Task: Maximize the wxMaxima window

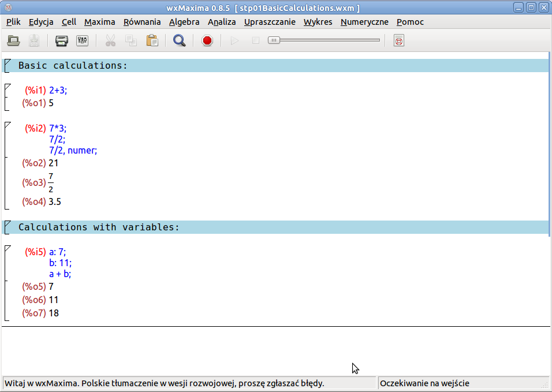Action: point(531,8)
